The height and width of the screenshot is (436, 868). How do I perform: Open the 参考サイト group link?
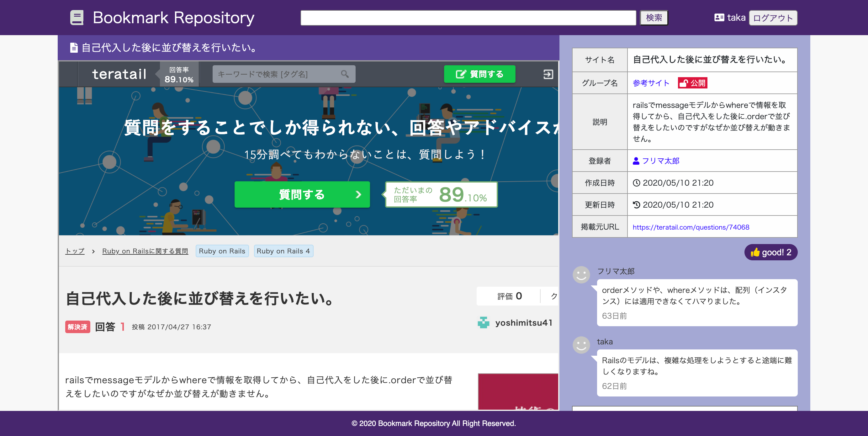pyautogui.click(x=651, y=83)
